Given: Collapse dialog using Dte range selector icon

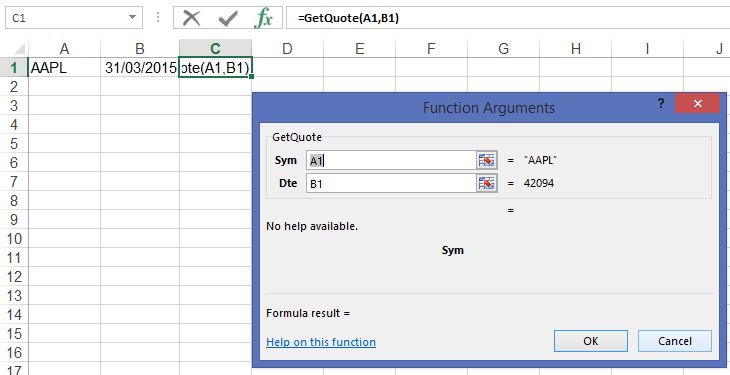Looking at the screenshot, I should (x=487, y=184).
